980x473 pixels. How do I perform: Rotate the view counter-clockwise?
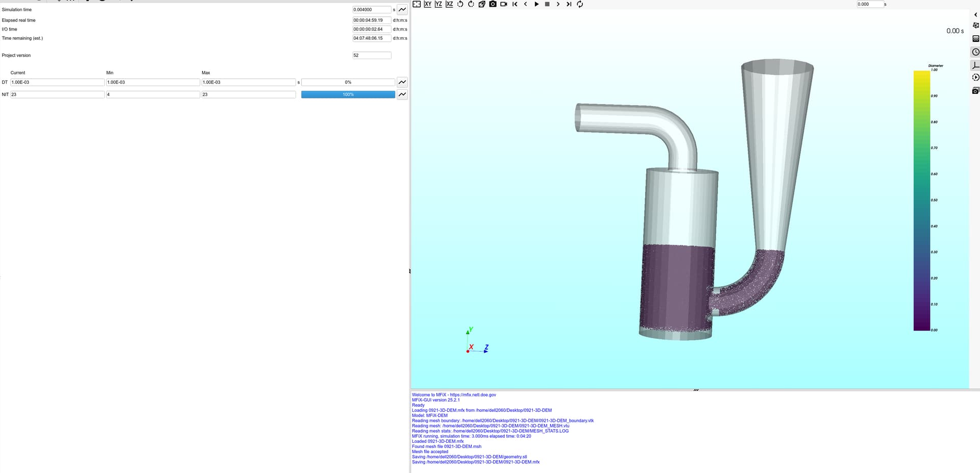[460, 4]
